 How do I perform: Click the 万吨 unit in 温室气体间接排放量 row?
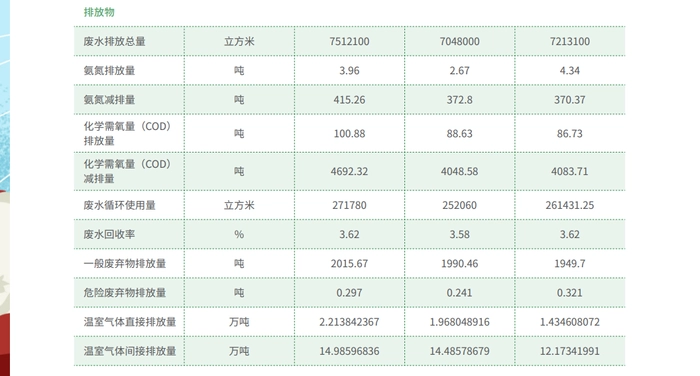(x=239, y=351)
